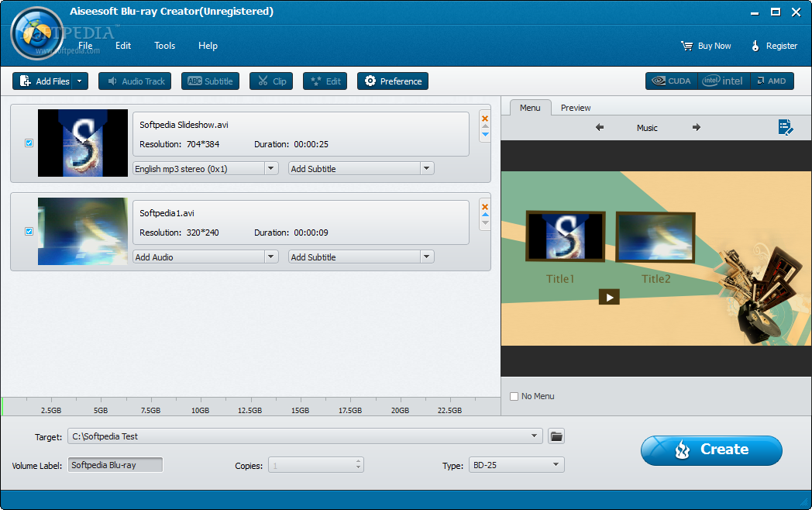Open the Help menu
Viewport: 812px width, 510px height.
(x=208, y=46)
